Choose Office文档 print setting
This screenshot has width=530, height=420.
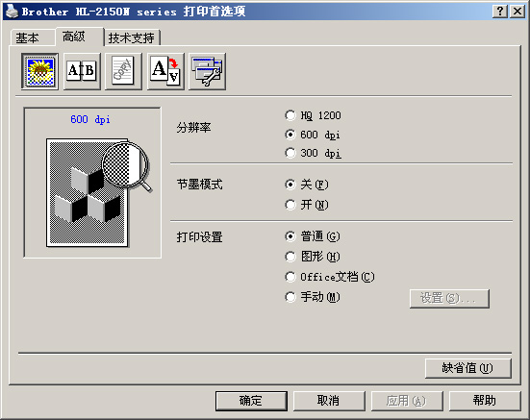[330, 277]
